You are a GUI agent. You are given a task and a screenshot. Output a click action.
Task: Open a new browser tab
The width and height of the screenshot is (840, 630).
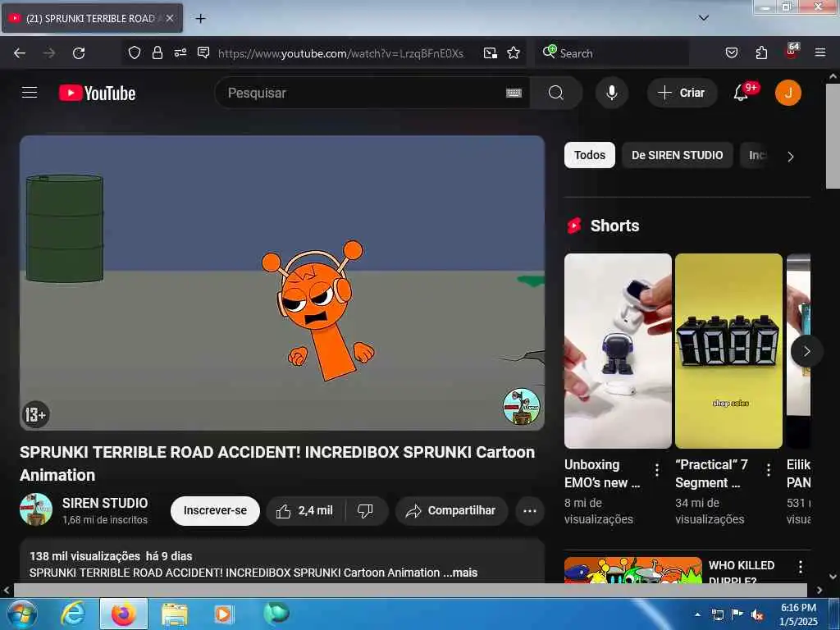point(200,18)
